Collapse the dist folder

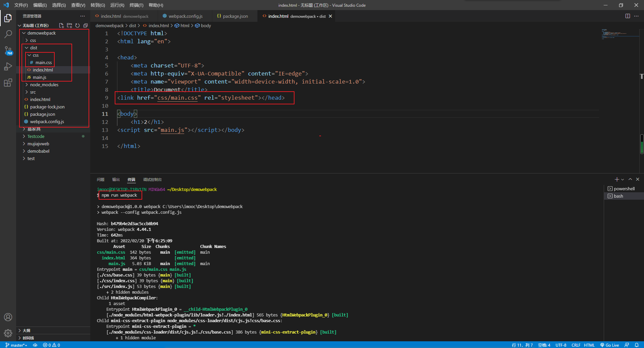click(34, 48)
